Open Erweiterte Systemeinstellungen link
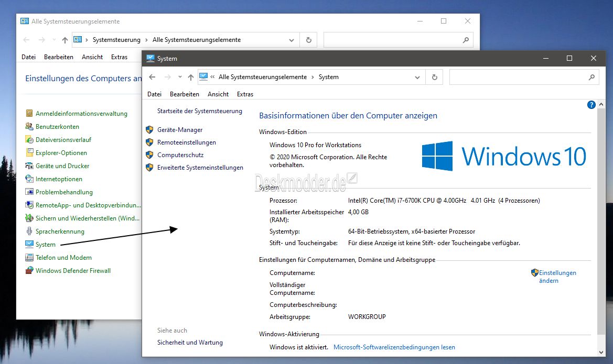 tap(200, 168)
